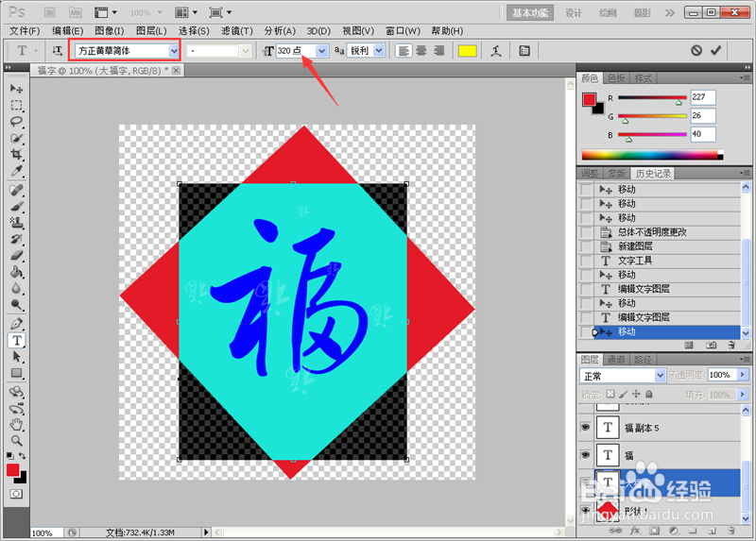Select the Path Selection tool
The image size is (756, 541).
point(16,357)
